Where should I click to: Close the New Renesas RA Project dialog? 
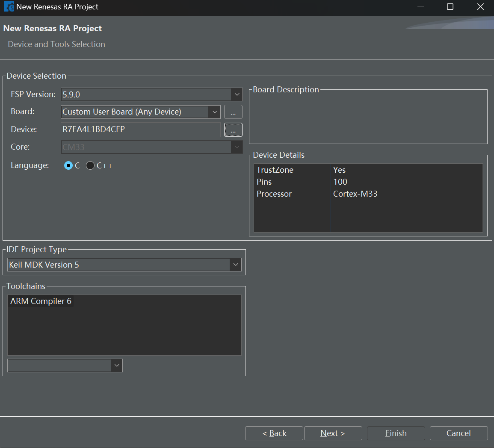[x=480, y=6]
